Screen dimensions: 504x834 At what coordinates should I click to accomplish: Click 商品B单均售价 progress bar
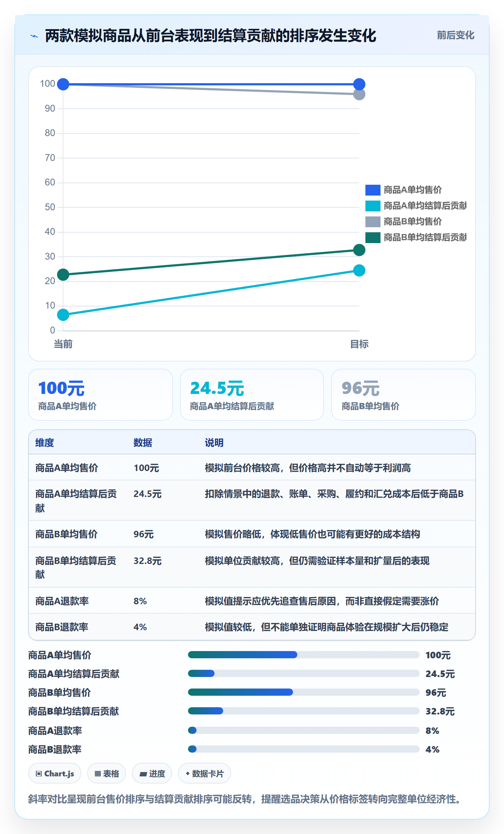303,692
